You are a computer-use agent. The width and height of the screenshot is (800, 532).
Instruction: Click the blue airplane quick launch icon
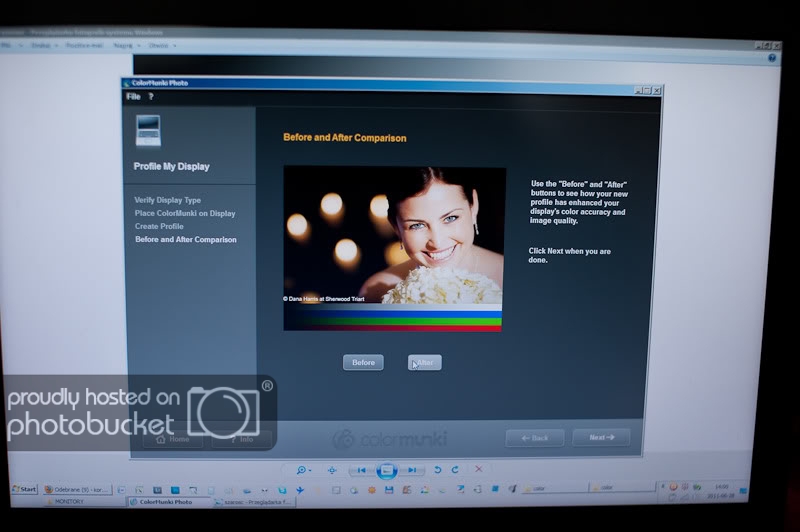(x=300, y=490)
